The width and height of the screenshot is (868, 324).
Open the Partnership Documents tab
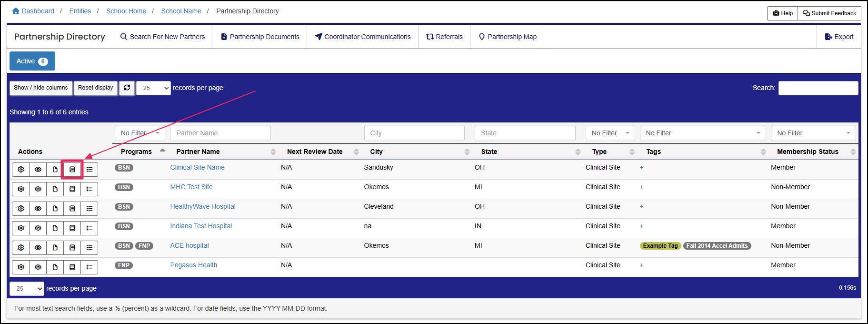tap(260, 37)
